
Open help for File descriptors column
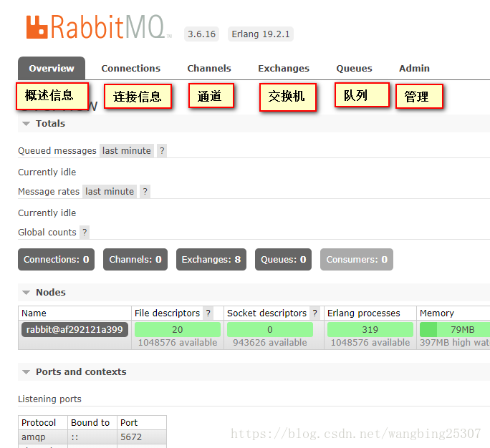pos(208,313)
